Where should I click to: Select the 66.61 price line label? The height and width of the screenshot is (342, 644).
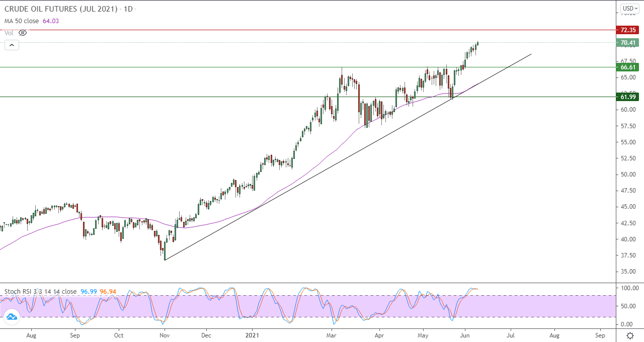(627, 67)
